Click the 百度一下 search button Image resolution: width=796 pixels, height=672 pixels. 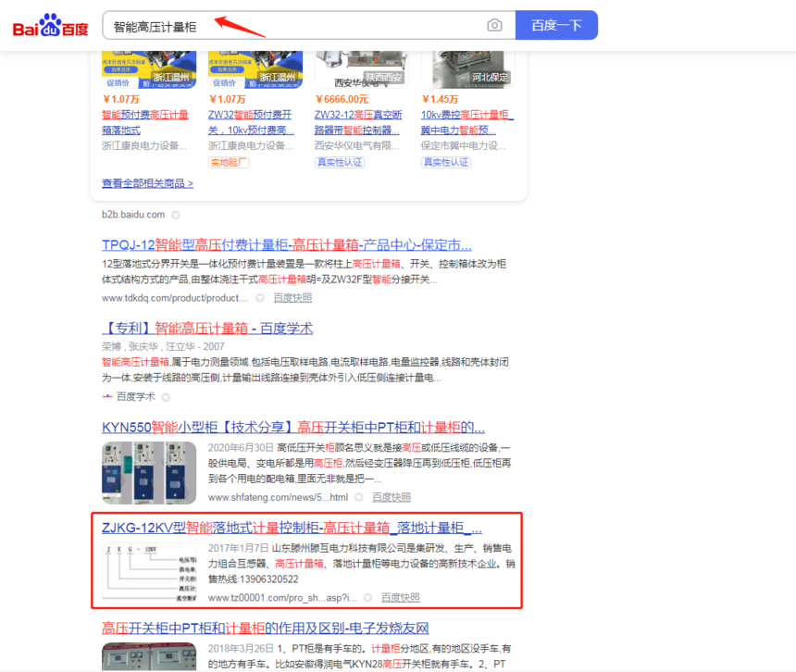tap(556, 25)
